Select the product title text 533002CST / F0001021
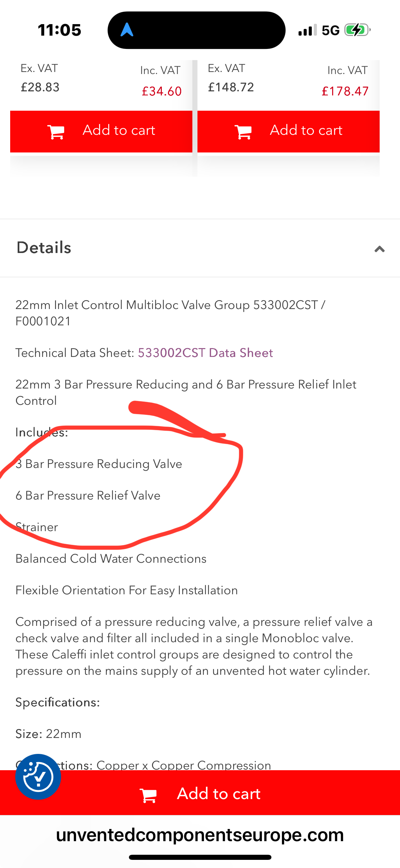This screenshot has height=868, width=400. click(170, 313)
